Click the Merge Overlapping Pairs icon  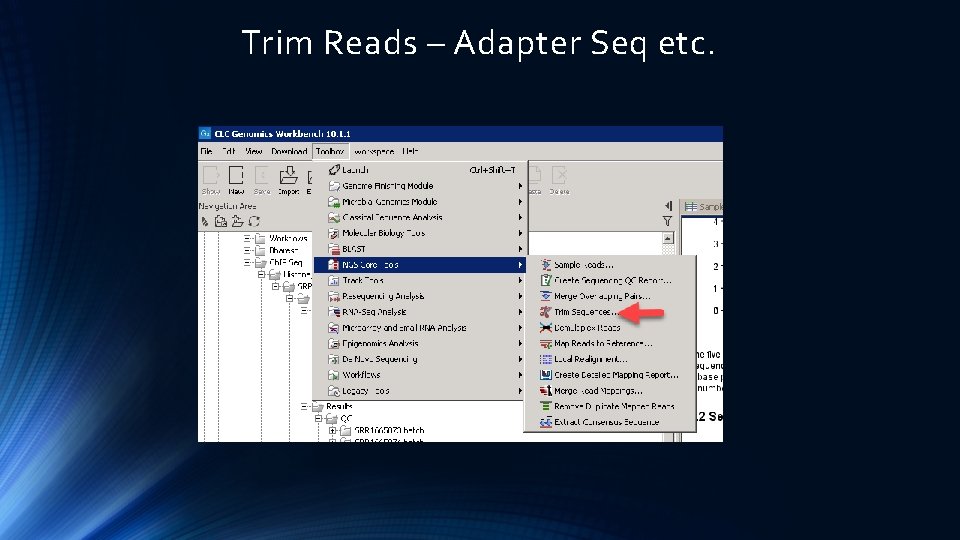point(546,296)
